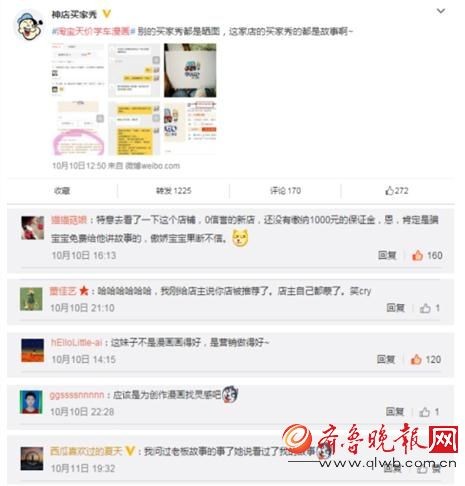Like the post with 272 thumbs-up
Screen dimensions: 465x486
click(x=397, y=191)
